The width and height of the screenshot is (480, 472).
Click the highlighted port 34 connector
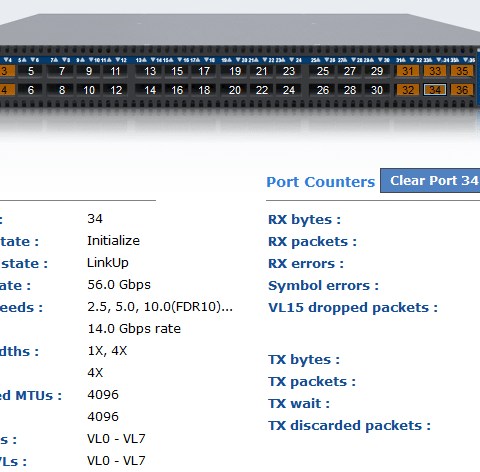[435, 90]
